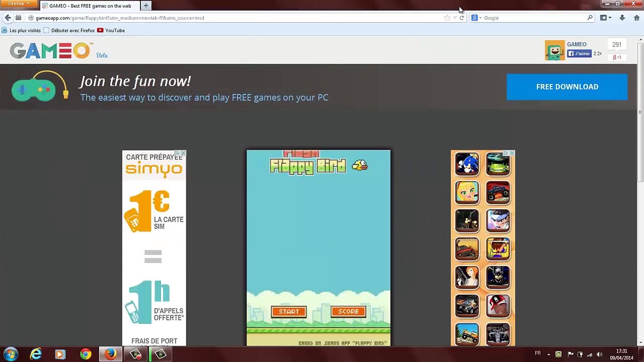
Task: Click the Google +1 button
Action: (617, 57)
